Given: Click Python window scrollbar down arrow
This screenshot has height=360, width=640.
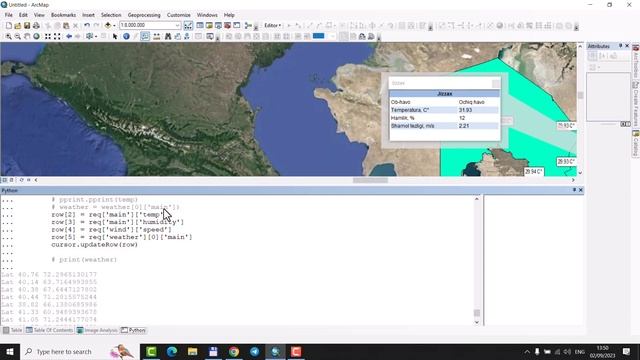Looking at the screenshot, I should [477, 322].
